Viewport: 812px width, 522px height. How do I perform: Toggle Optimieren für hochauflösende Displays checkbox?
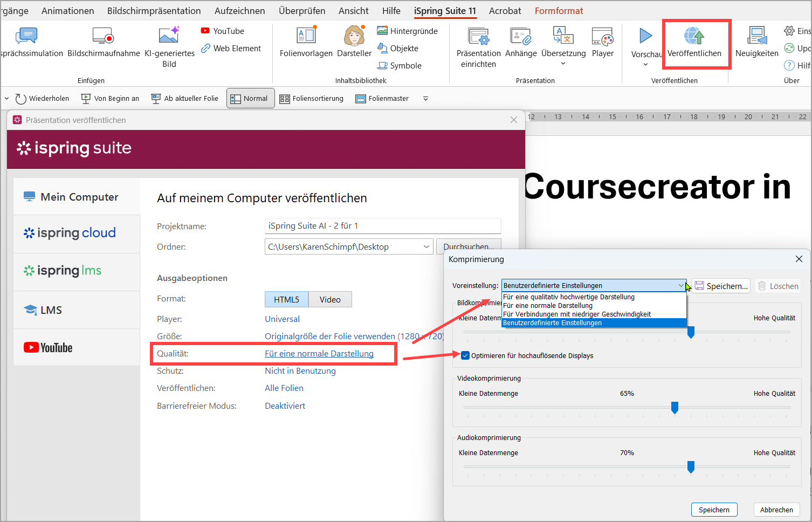tap(465, 355)
